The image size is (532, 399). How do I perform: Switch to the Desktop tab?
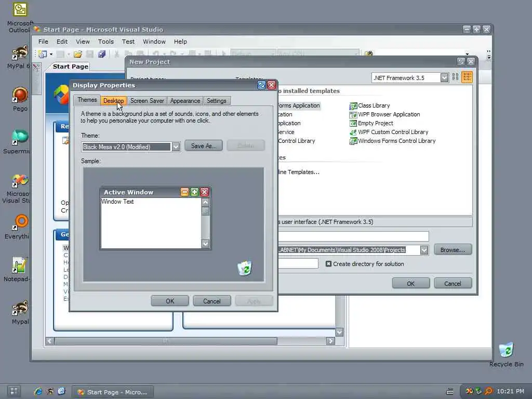(114, 101)
